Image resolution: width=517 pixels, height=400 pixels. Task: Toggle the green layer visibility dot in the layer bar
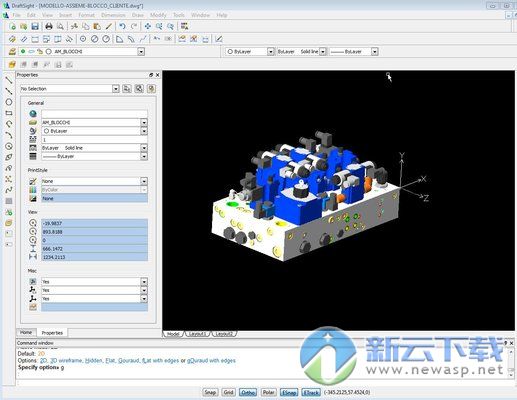[x=23, y=52]
